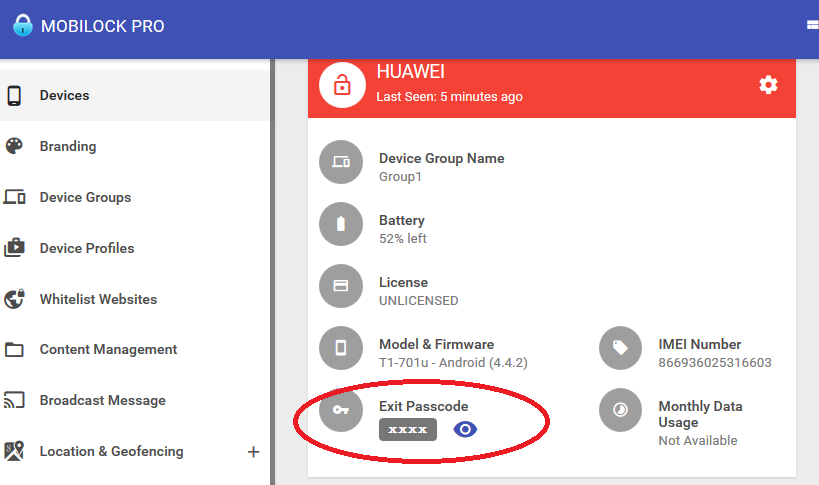Open the Branding section
The height and width of the screenshot is (485, 819).
pyautogui.click(x=135, y=146)
